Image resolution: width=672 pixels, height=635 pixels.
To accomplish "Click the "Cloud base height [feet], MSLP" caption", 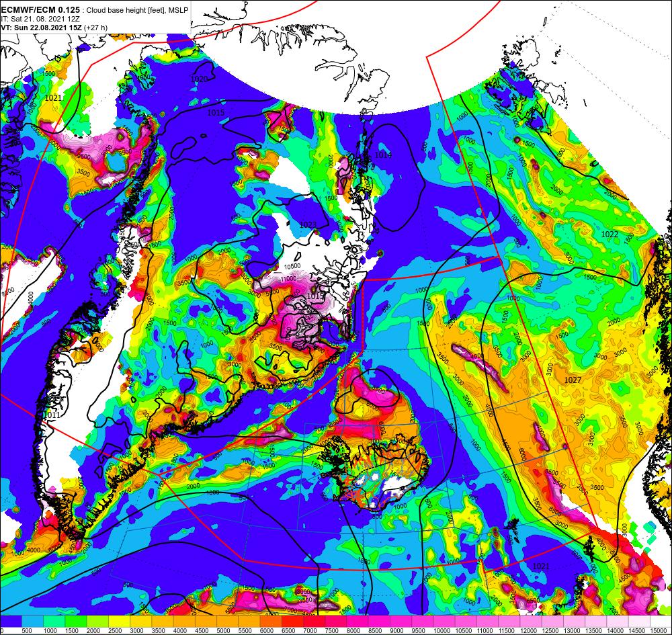I will coord(138,10).
